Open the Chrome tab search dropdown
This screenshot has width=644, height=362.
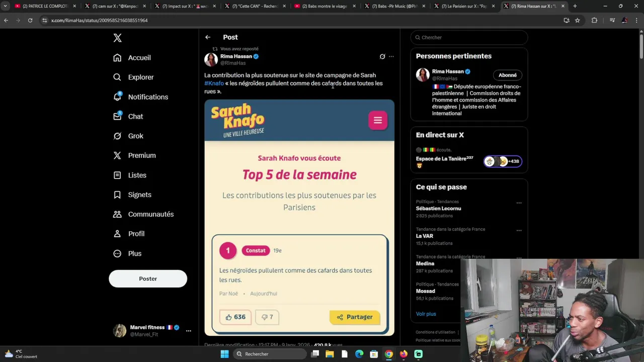[5, 6]
